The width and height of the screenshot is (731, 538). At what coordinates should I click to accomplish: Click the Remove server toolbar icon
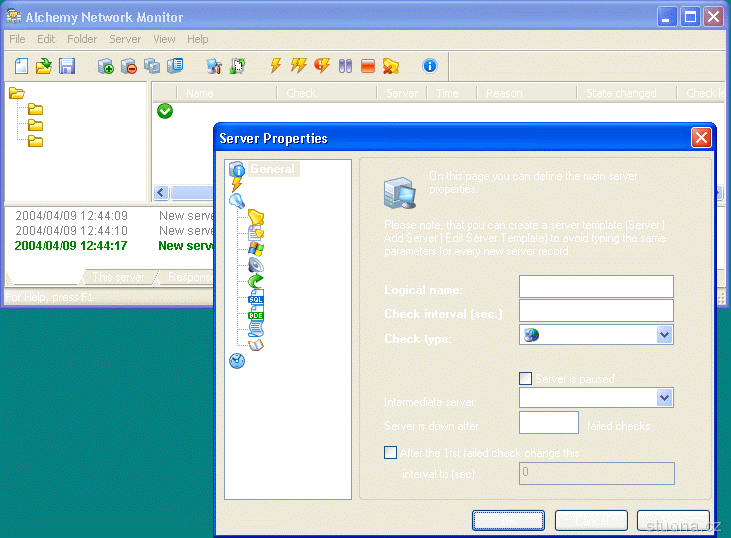pos(129,66)
